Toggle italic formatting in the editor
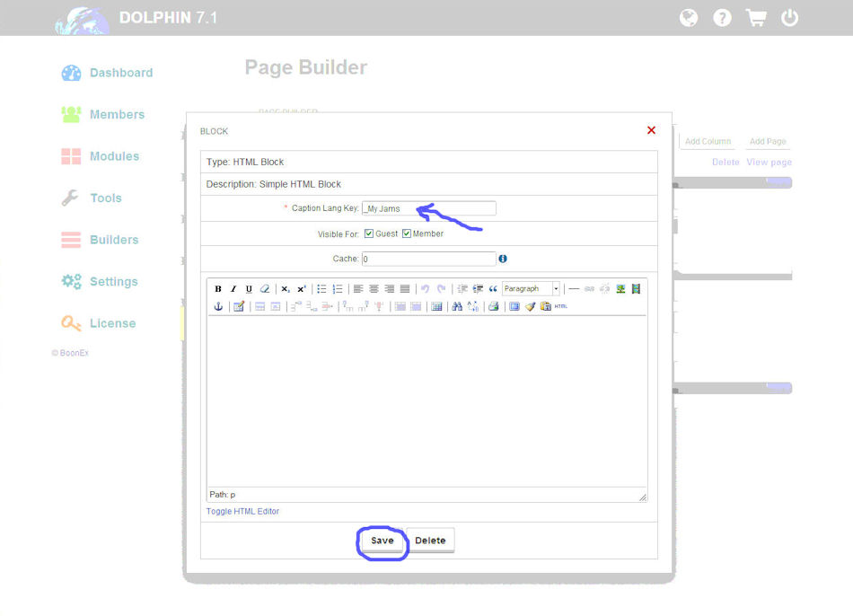Screen dimensions: 853x616 click(233, 289)
